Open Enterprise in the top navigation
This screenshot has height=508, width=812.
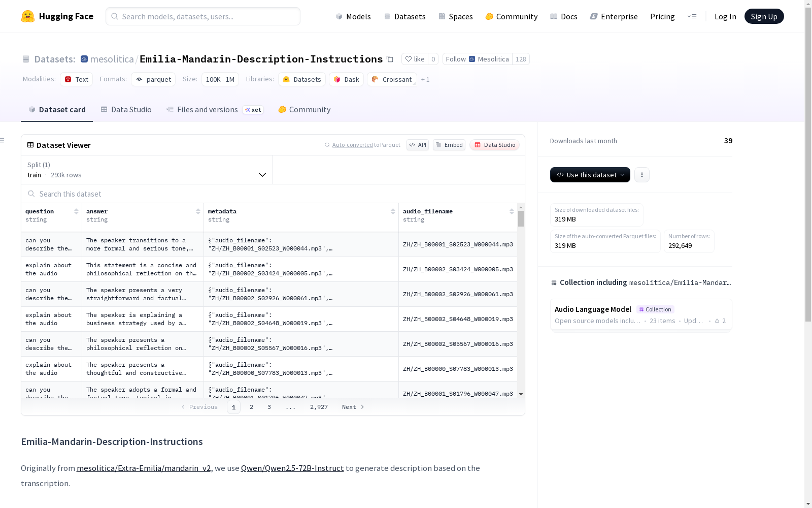click(614, 16)
